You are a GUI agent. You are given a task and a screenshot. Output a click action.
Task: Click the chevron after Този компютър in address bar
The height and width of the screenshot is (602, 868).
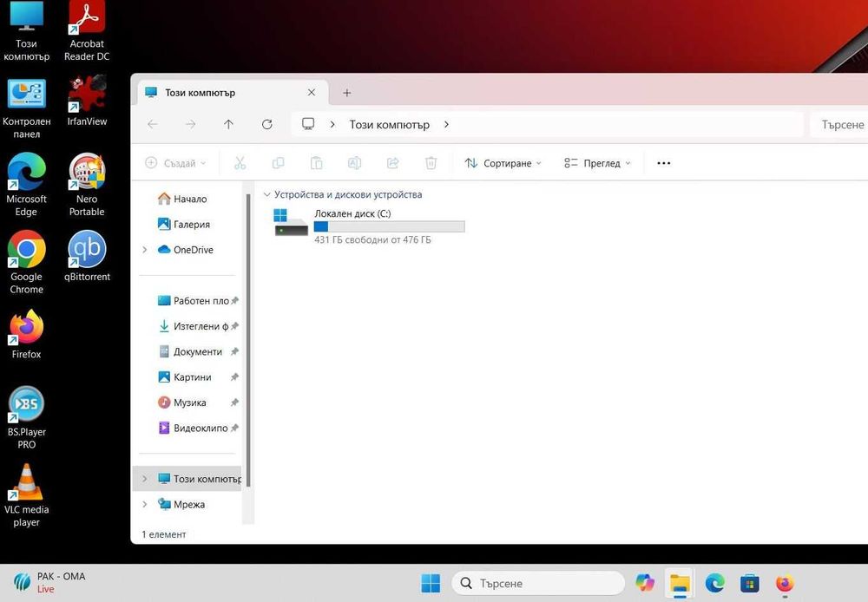(446, 125)
